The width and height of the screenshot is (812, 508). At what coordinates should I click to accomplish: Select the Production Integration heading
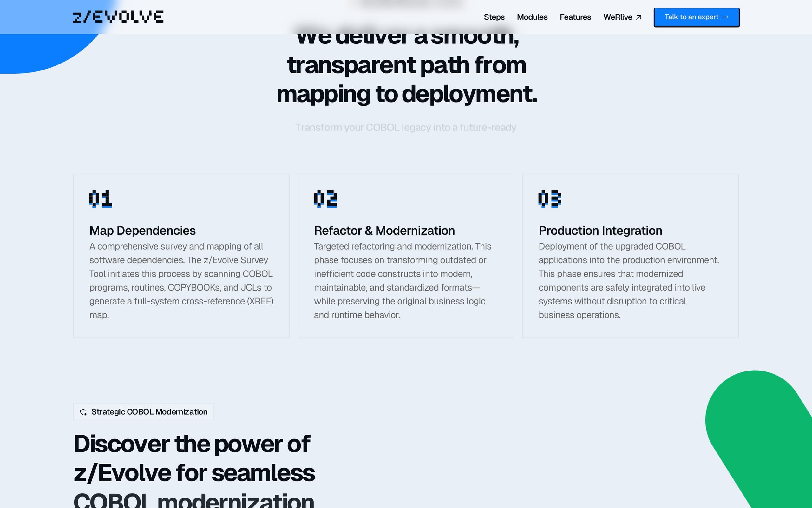pyautogui.click(x=600, y=231)
